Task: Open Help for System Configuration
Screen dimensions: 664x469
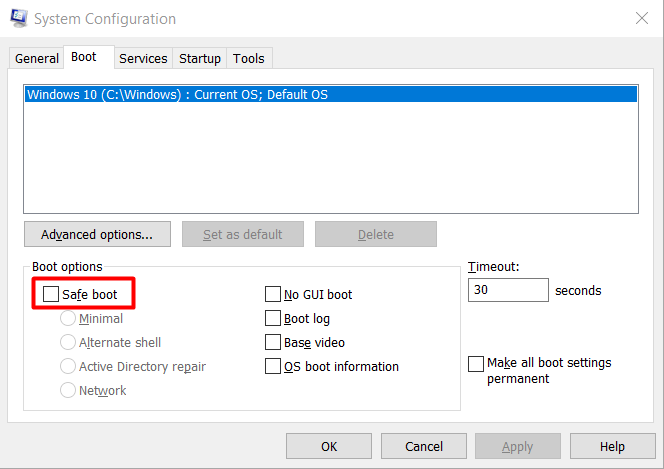Action: tap(612, 447)
